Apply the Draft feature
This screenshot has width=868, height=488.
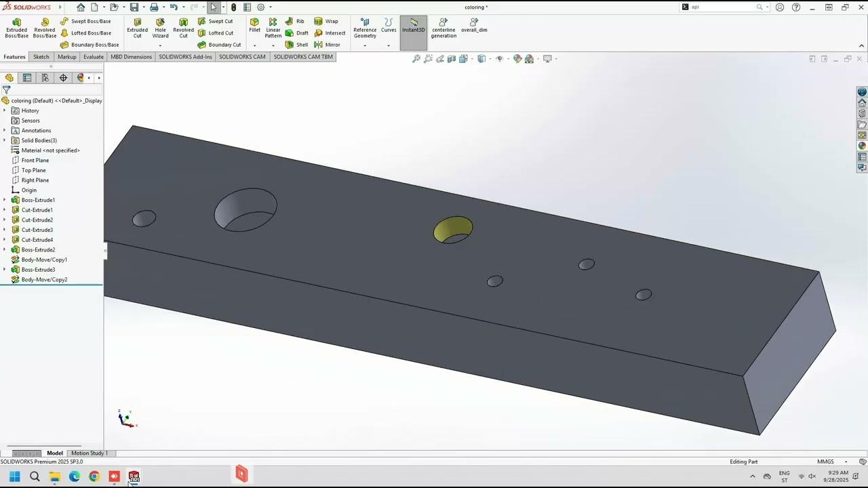coord(296,33)
